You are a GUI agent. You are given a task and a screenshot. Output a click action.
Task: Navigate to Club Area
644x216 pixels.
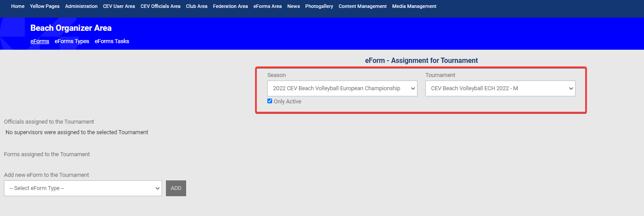pos(197,6)
